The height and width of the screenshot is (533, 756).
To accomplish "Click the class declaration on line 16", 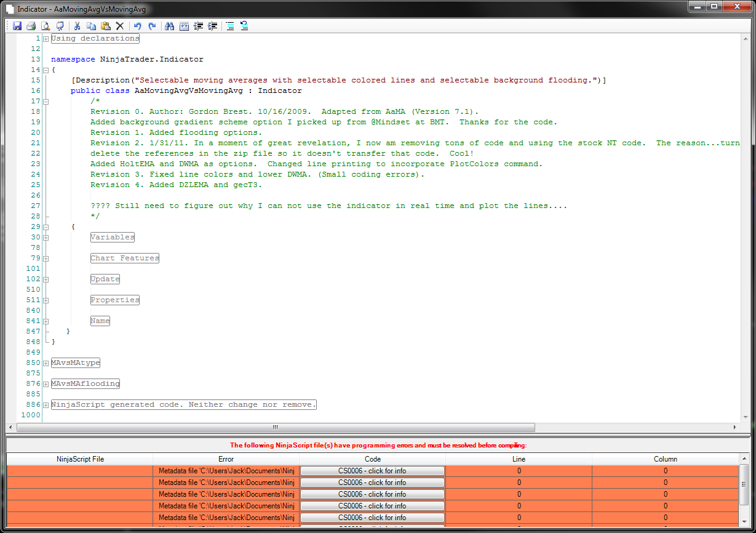I will coord(186,91).
